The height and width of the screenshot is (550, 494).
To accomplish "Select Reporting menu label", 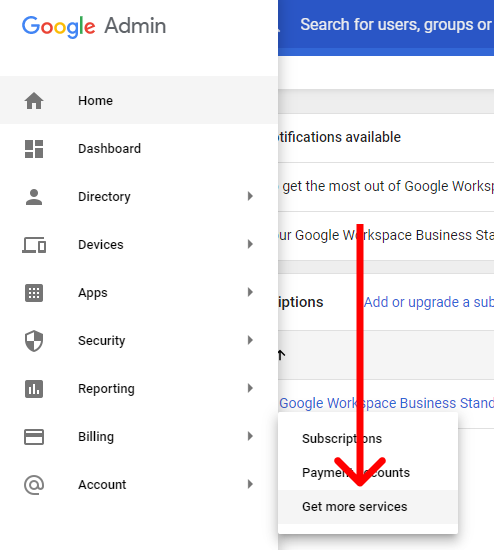I will tap(106, 389).
